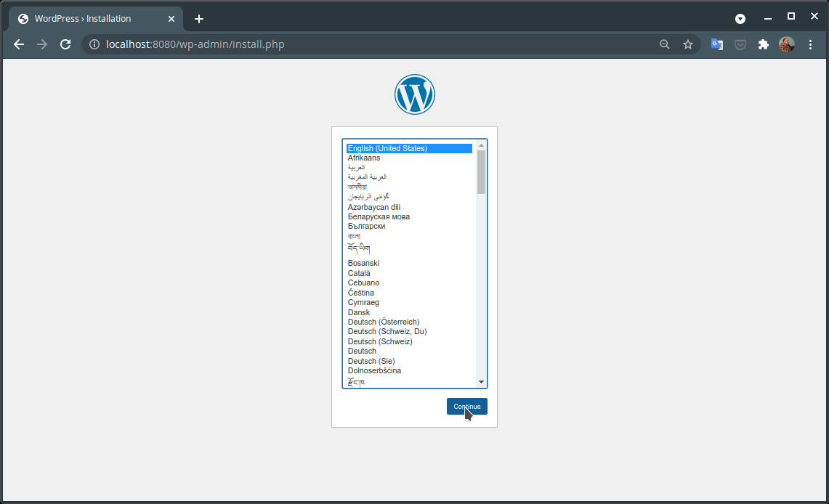Click the language list scrollbar thumb
Screen dimensions: 829x504
pos(481,172)
